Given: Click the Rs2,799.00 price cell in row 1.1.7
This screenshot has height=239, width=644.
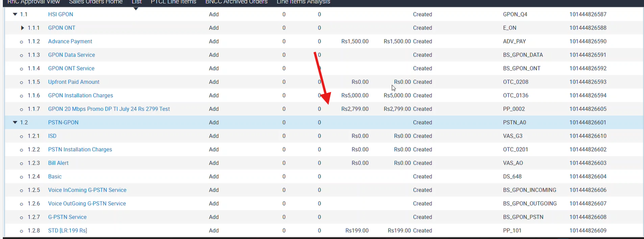Looking at the screenshot, I should pos(355,109).
